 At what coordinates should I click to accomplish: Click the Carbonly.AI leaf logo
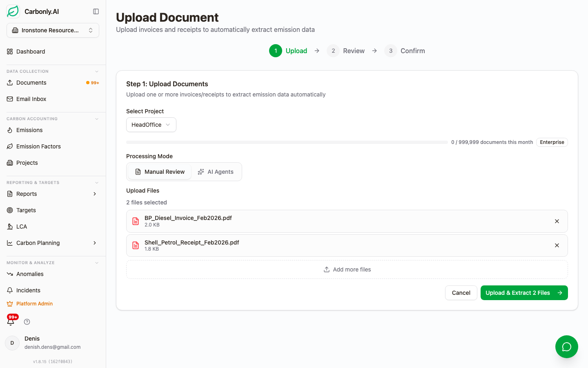point(13,11)
